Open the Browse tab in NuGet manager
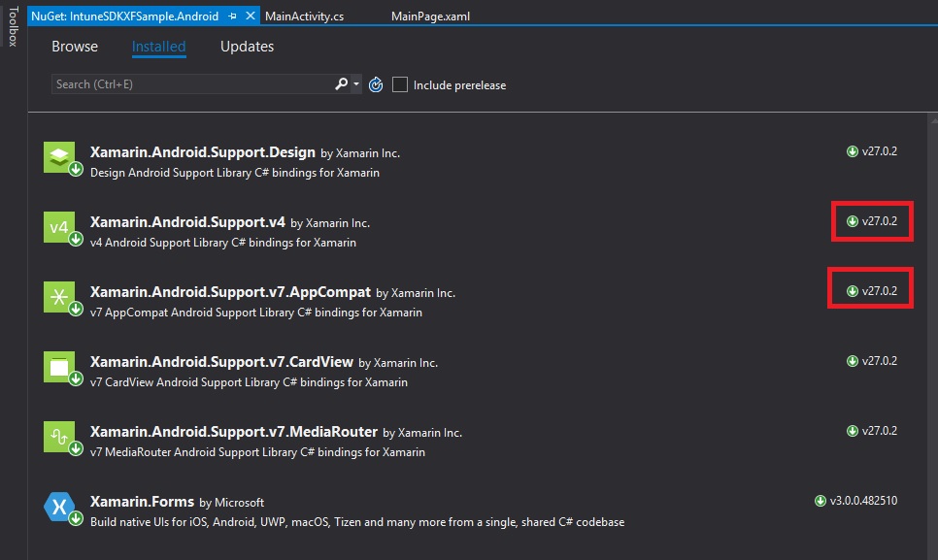 [75, 47]
